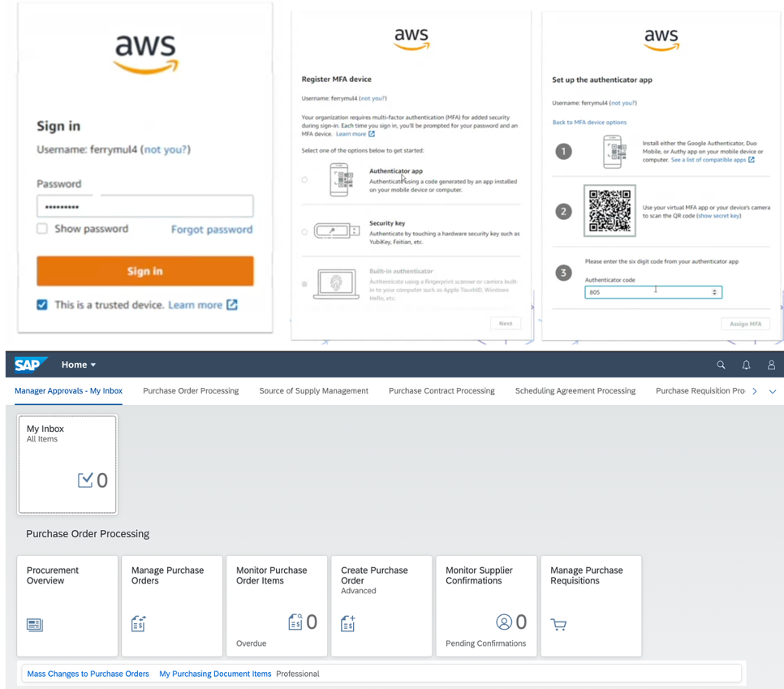The width and height of the screenshot is (784, 689).
Task: Click trusted device Learn more link
Action: click(x=195, y=304)
